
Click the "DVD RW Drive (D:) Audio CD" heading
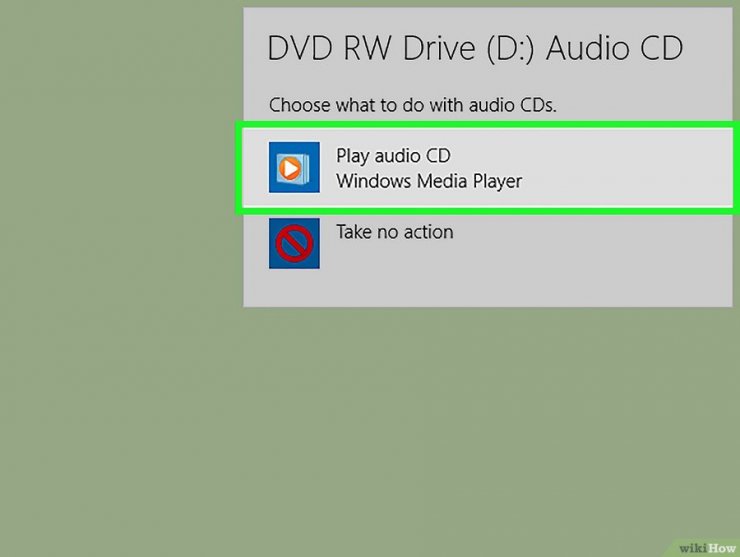(475, 48)
